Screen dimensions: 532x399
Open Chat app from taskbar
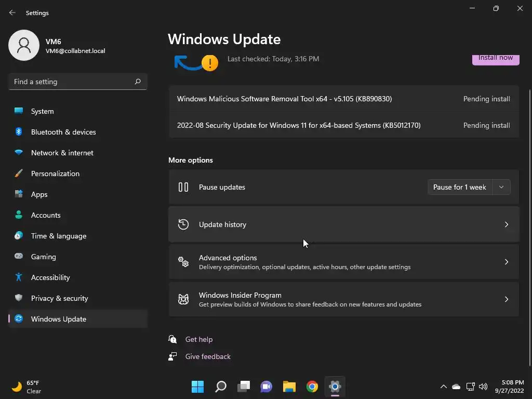coord(267,387)
